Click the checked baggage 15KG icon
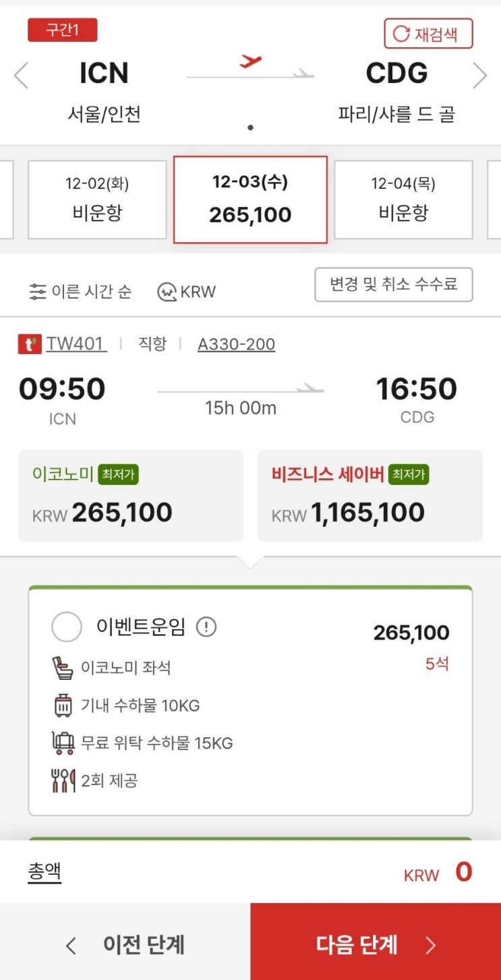The width and height of the screenshot is (501, 980). pyautogui.click(x=63, y=743)
